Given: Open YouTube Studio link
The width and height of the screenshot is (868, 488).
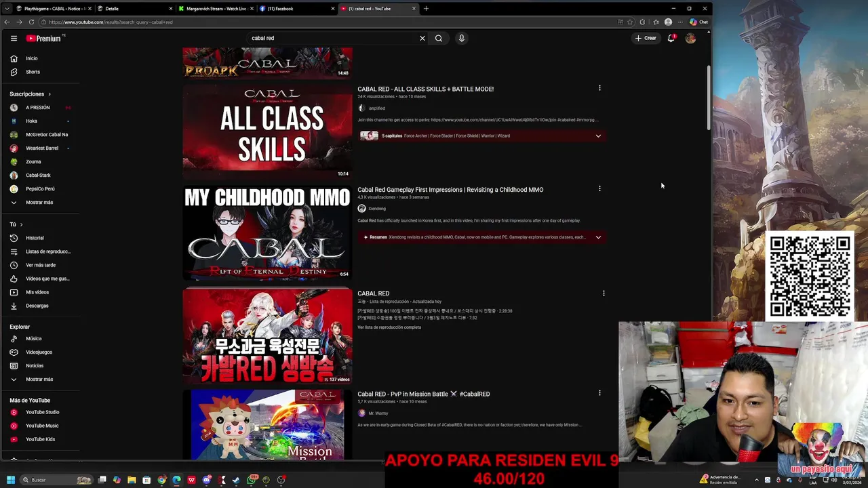Looking at the screenshot, I should pyautogui.click(x=41, y=412).
